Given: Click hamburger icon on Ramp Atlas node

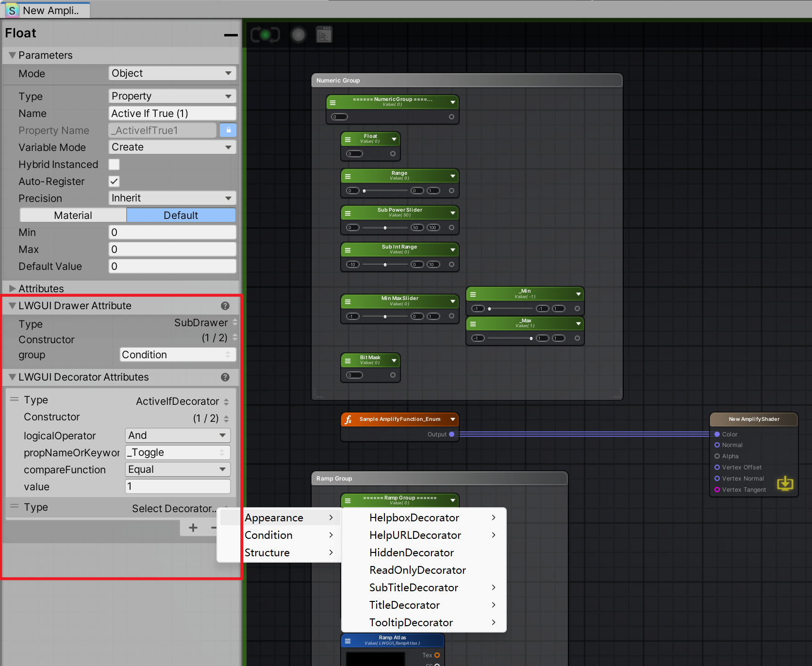Looking at the screenshot, I should [x=348, y=641].
